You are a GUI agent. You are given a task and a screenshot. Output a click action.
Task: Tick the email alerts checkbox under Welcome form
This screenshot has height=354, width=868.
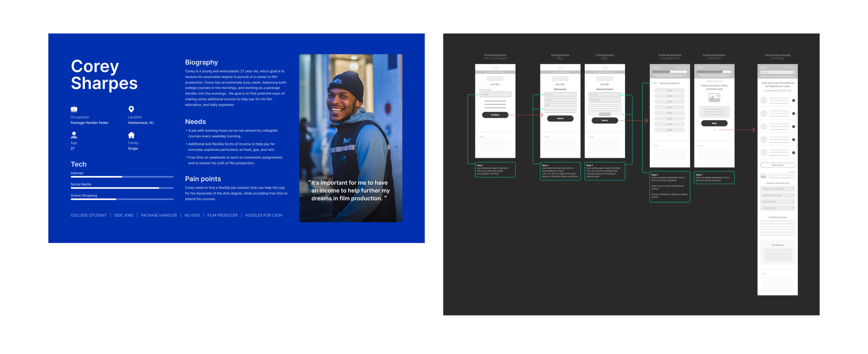[545, 109]
